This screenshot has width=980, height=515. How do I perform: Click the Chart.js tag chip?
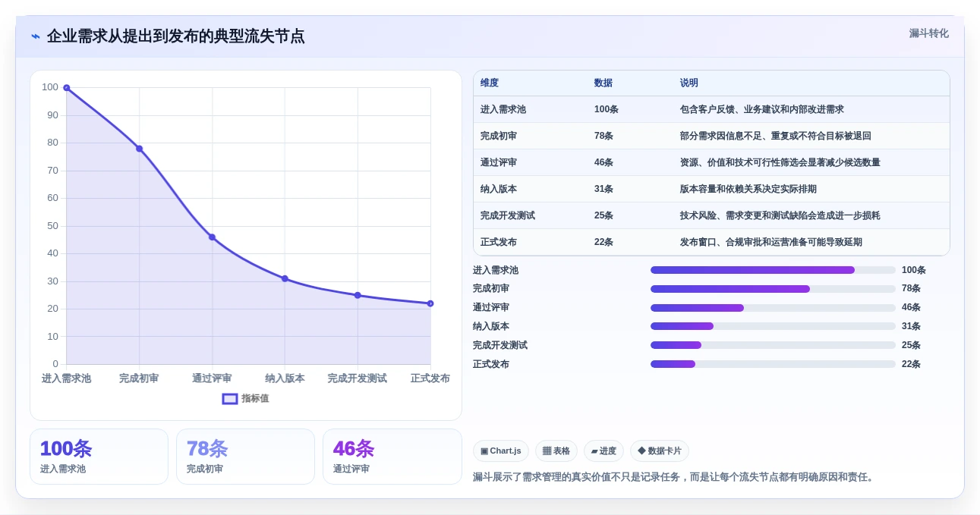[x=501, y=451]
